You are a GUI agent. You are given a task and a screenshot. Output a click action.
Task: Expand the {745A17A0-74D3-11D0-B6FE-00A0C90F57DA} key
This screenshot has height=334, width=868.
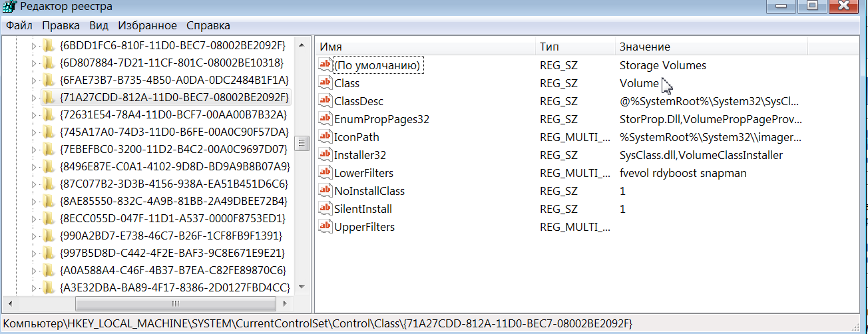click(x=35, y=132)
